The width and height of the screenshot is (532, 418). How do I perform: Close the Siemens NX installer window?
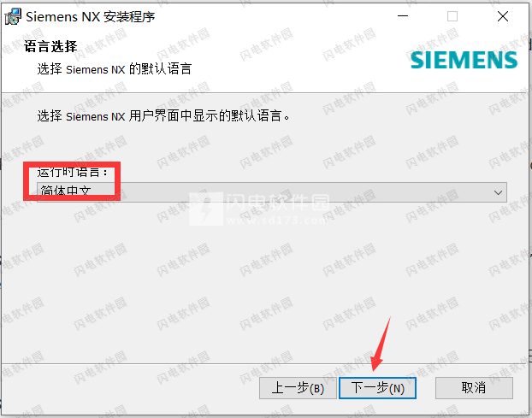tap(503, 16)
